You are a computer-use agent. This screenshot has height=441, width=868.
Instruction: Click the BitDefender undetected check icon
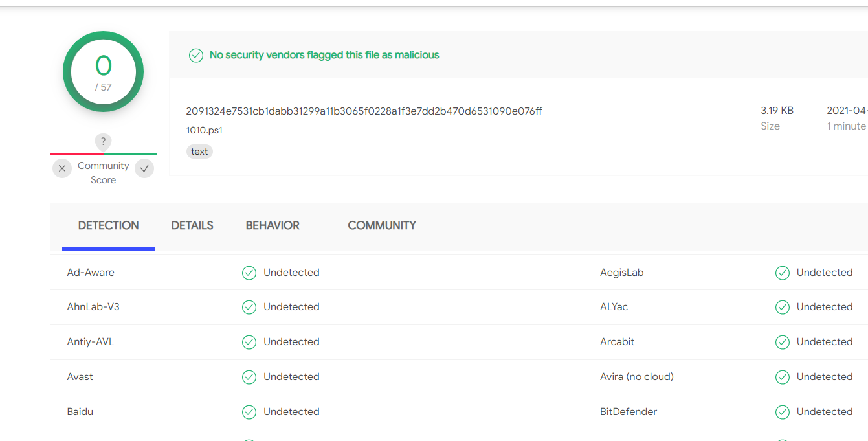click(783, 412)
